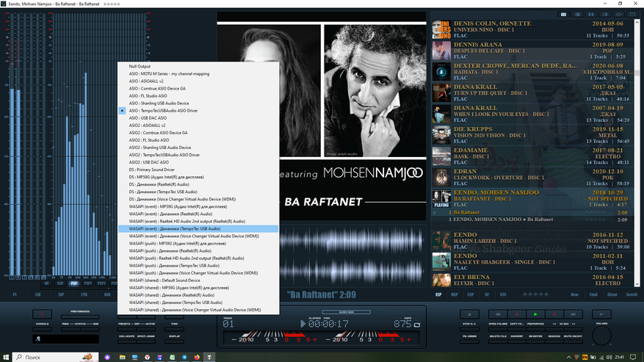Switch to the VU meter tab

click(x=46, y=283)
